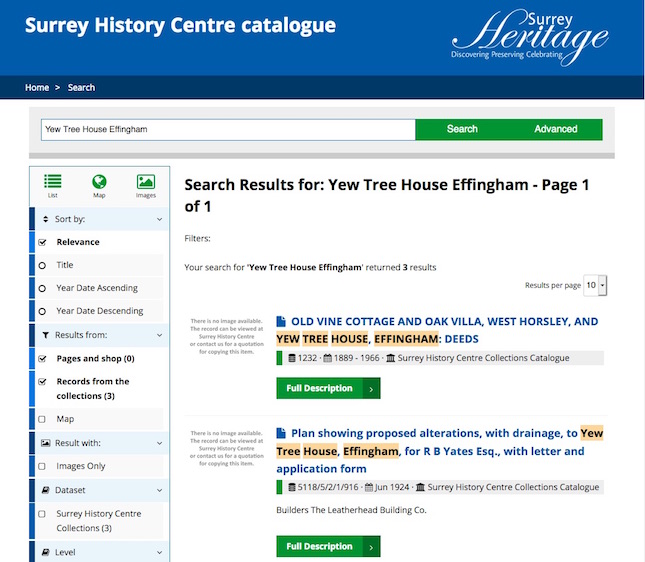Screen dimensions: 645x562
Task: Click the filter funnel icon beside Results from
Action: point(45,335)
